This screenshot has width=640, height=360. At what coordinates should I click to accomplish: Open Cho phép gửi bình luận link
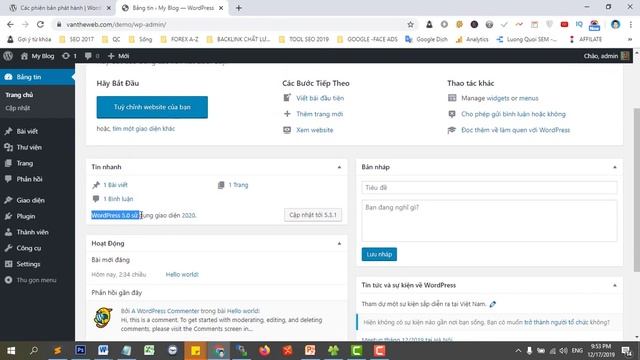[x=513, y=114]
